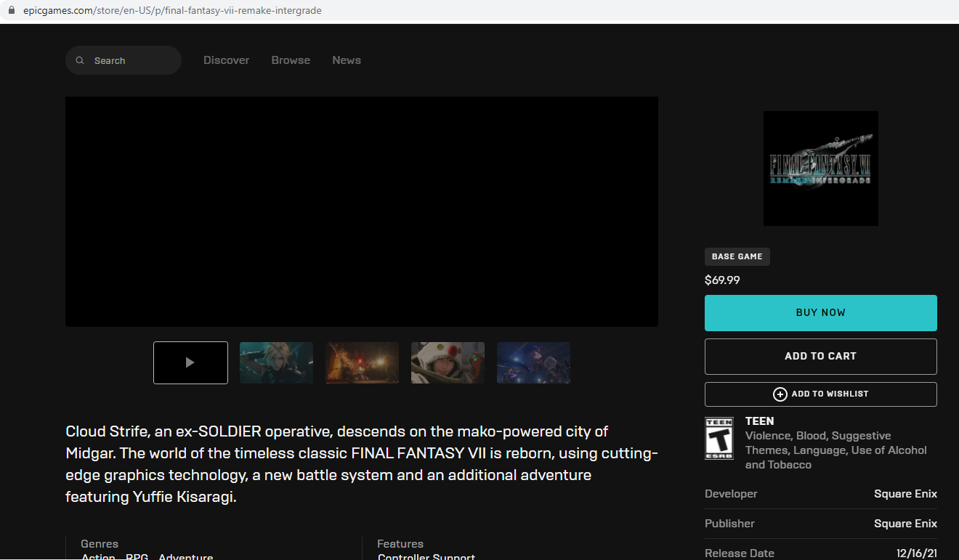Click the search magnifier icon
Screen dimensions: 959x560
click(x=80, y=60)
